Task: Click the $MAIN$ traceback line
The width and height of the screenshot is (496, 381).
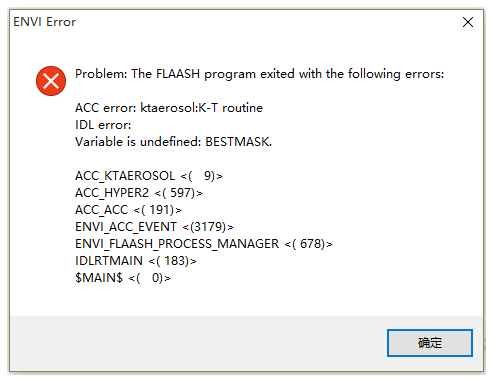Action: click(x=123, y=278)
